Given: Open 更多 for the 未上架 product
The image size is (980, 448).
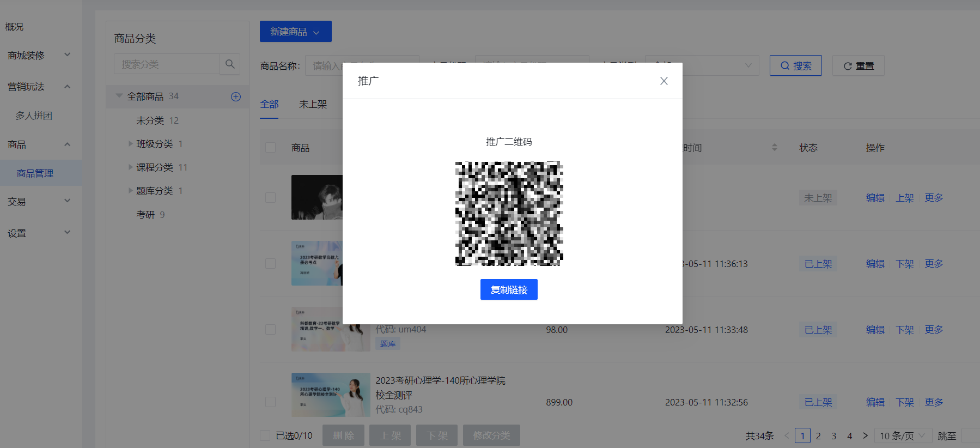Looking at the screenshot, I should coord(934,198).
